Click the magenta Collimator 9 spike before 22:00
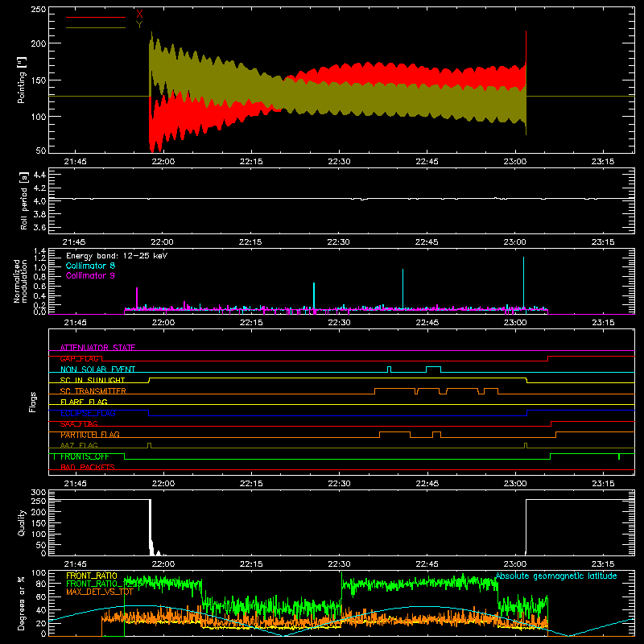644x644 pixels. click(137, 297)
